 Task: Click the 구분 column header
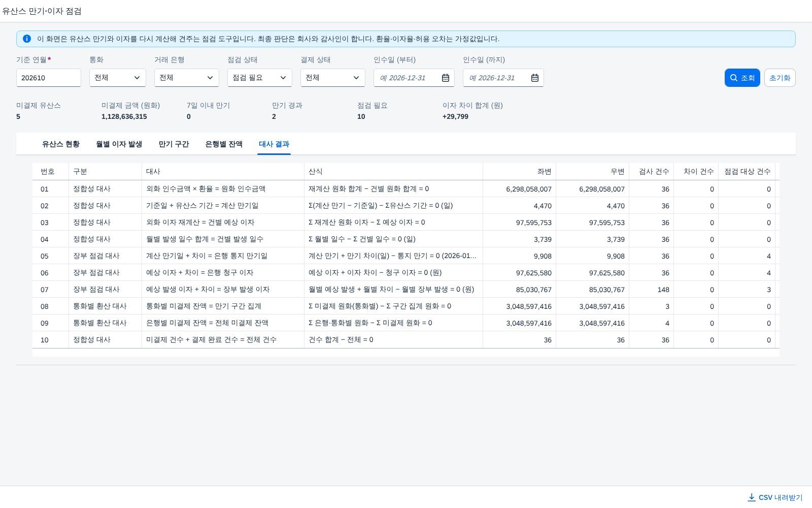106,172
